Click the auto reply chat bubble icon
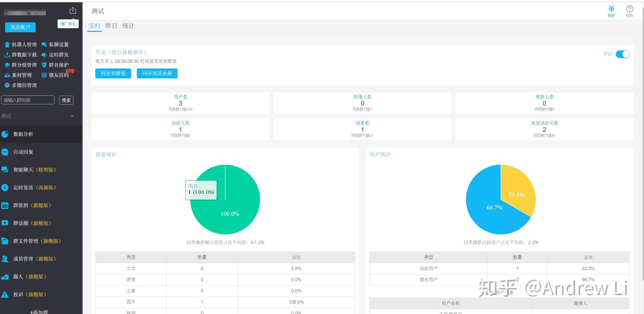Viewport: 644px width, 314px height. pos(5,152)
